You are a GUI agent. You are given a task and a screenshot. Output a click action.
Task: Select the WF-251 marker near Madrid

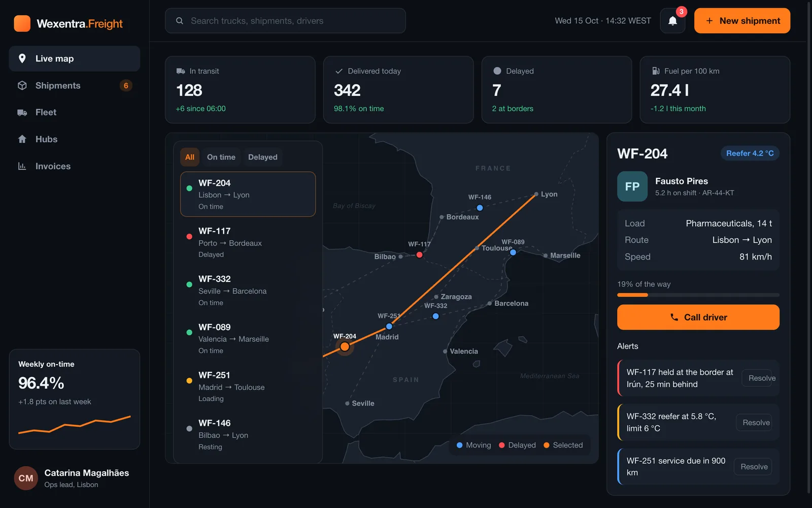(x=389, y=326)
